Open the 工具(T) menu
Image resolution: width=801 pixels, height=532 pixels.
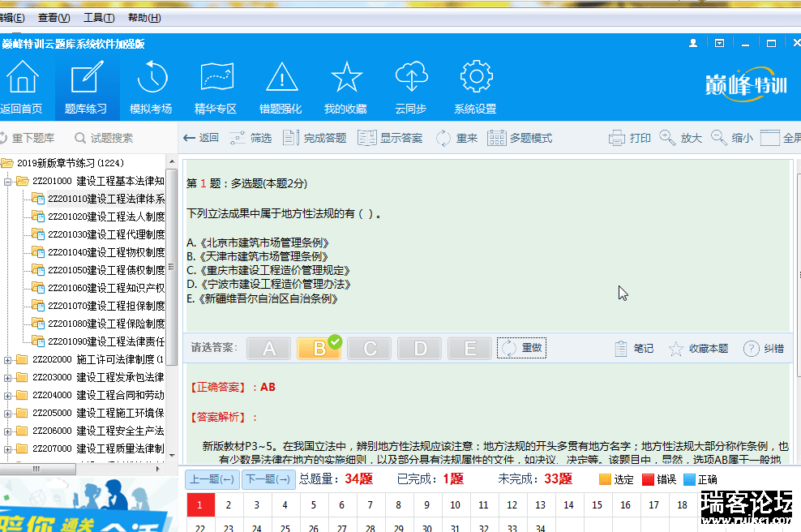99,18
